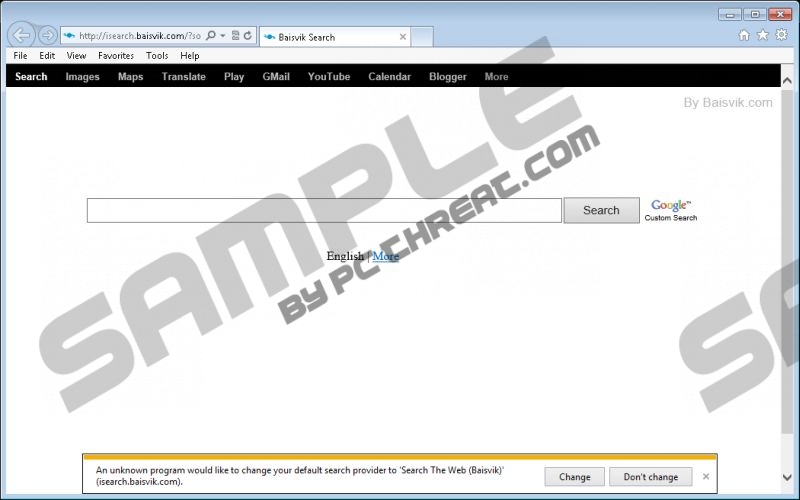The height and width of the screenshot is (500, 800).
Task: Close the Baisvik Search tab
Action: pyautogui.click(x=403, y=37)
